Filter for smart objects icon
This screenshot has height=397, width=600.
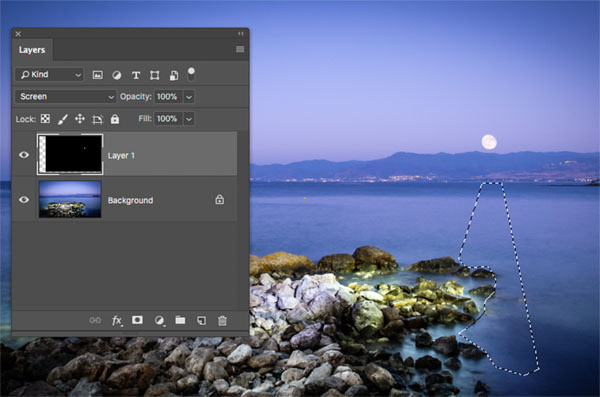(174, 75)
